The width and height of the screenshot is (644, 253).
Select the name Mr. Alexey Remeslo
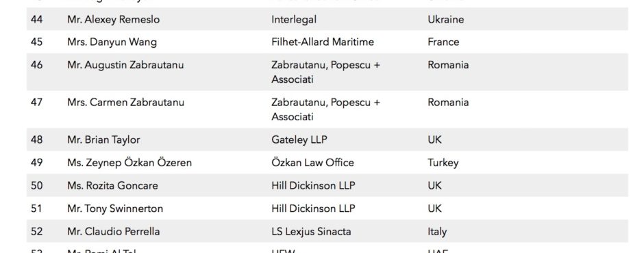113,19
